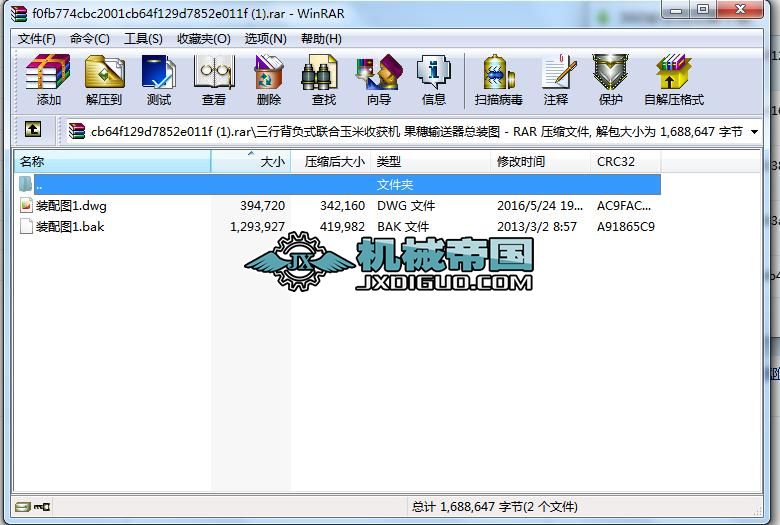
Task: Open the 命令(C) menu
Action: click(x=90, y=39)
